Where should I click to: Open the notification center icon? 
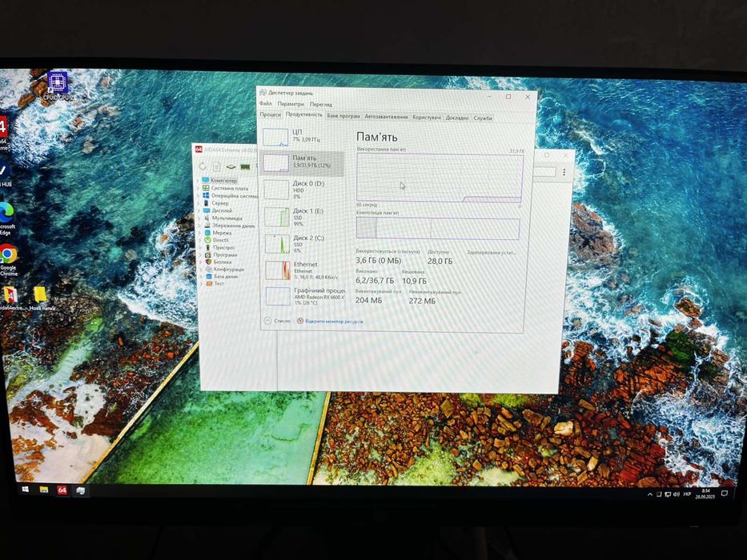coord(725,494)
